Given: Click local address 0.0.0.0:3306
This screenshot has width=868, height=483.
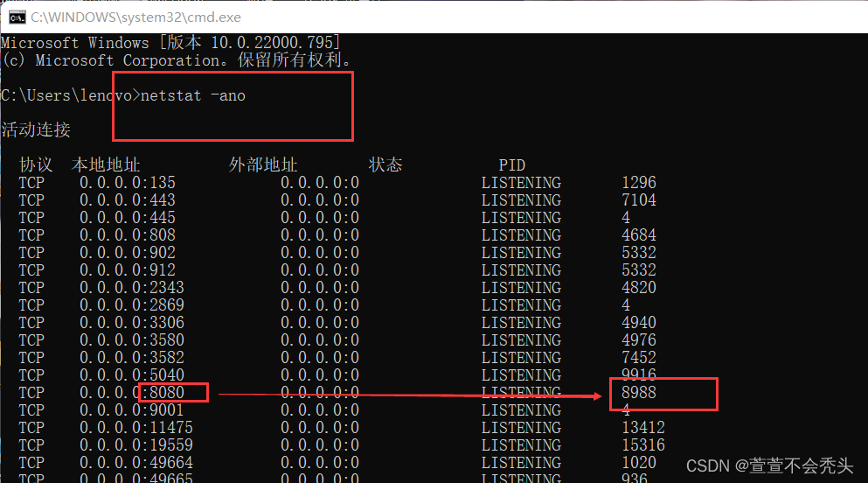Looking at the screenshot, I should 132,323.
